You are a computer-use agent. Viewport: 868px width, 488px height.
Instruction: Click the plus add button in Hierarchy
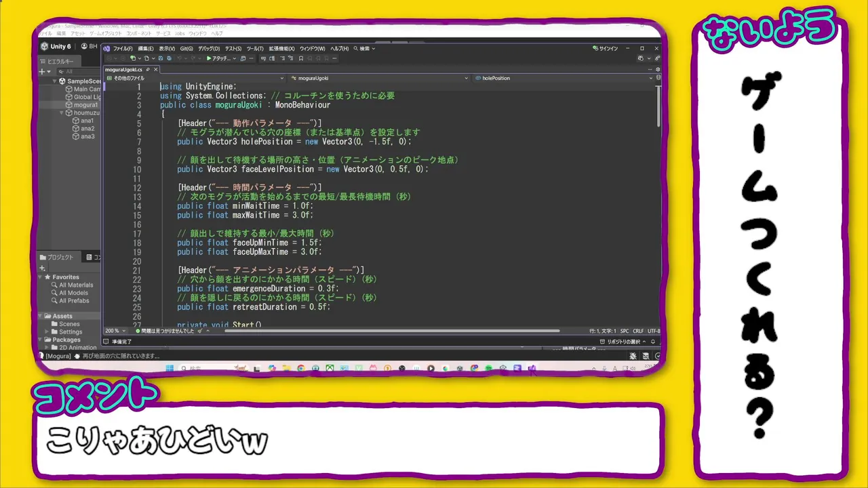[x=41, y=71]
